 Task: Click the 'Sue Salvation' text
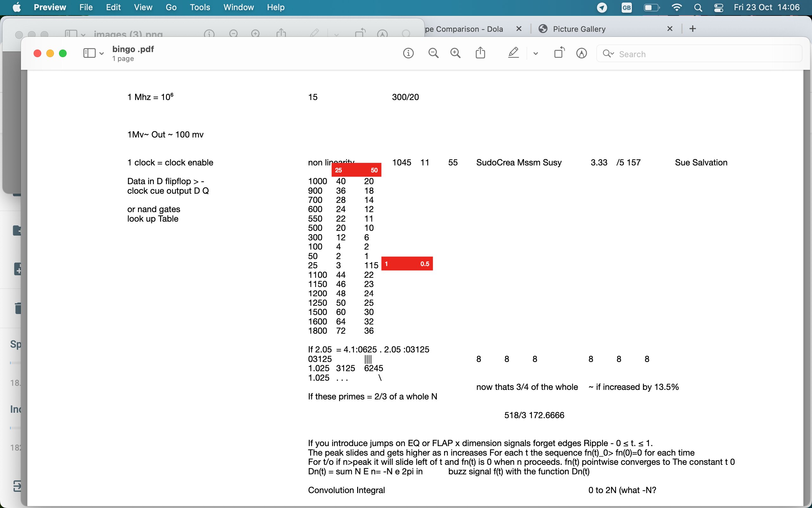[x=701, y=163]
